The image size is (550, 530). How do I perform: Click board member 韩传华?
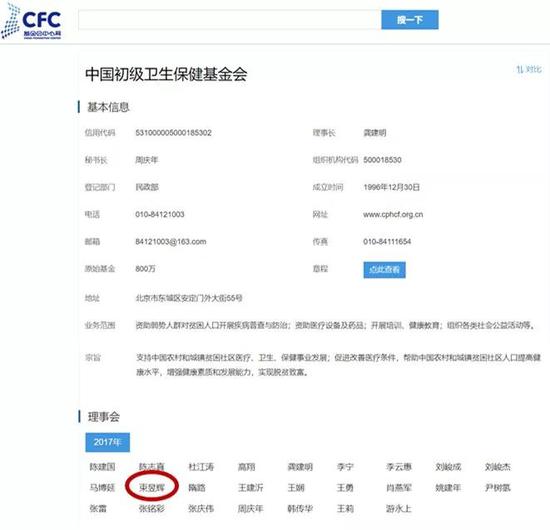click(x=300, y=508)
